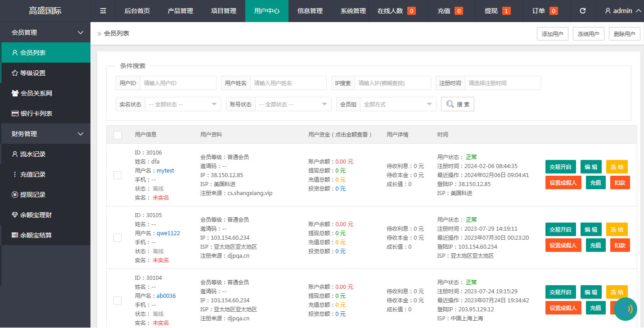Click the 搜索 button
Viewport: 644px width, 328px height.
click(457, 105)
